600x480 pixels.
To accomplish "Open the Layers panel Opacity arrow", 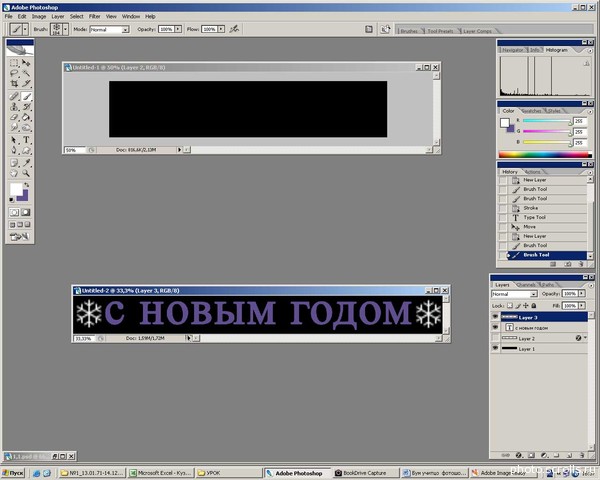I will pyautogui.click(x=582, y=294).
